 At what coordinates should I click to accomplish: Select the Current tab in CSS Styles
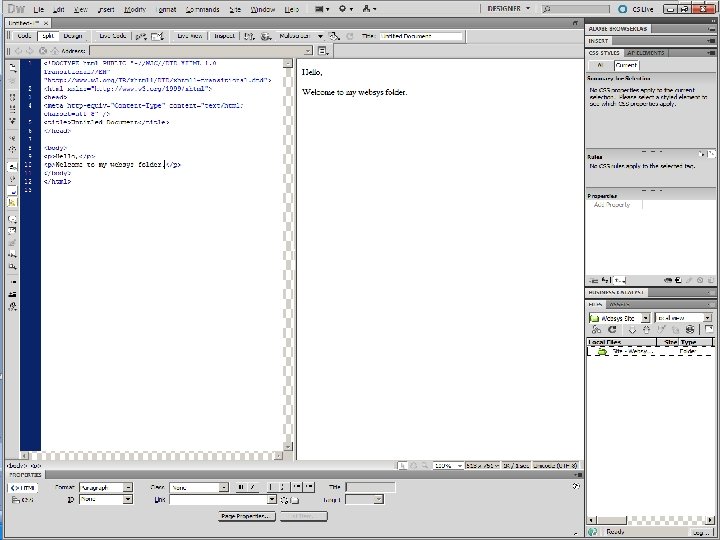[626, 65]
